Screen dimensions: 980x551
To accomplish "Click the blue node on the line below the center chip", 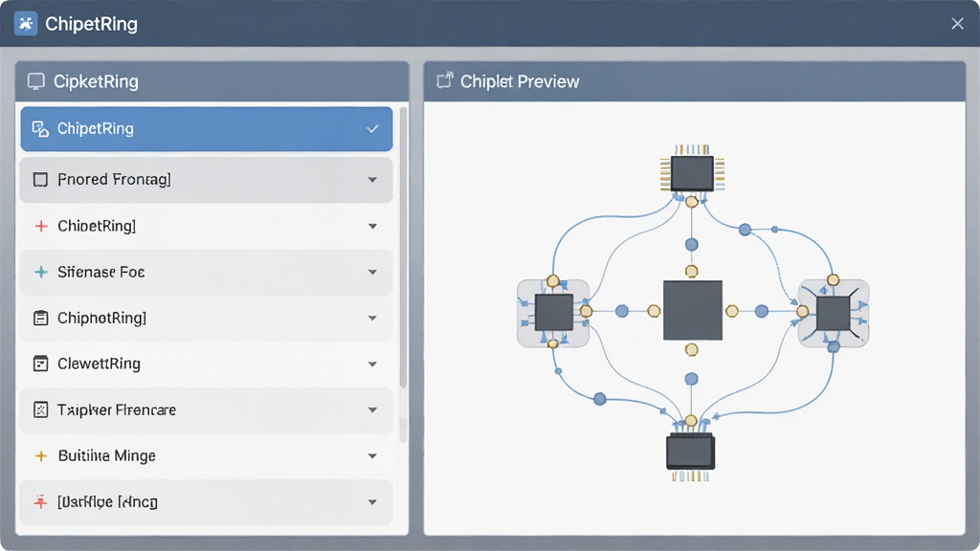I will tap(691, 379).
